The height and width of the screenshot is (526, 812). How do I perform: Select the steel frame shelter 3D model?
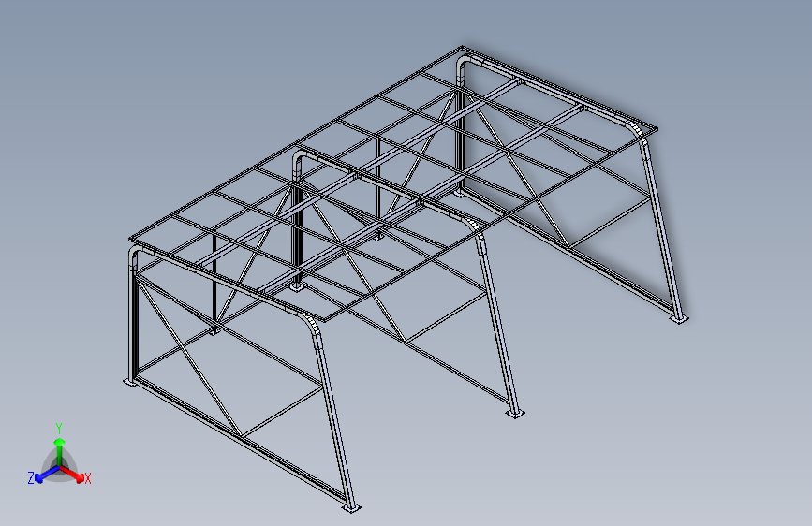406,278
